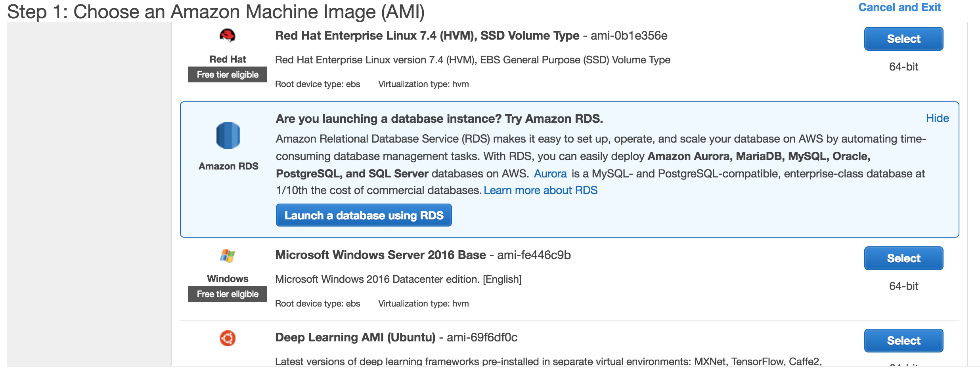Screen dimensions: 980x381
Task: Click the Amazon RDS database icon
Action: 228,135
